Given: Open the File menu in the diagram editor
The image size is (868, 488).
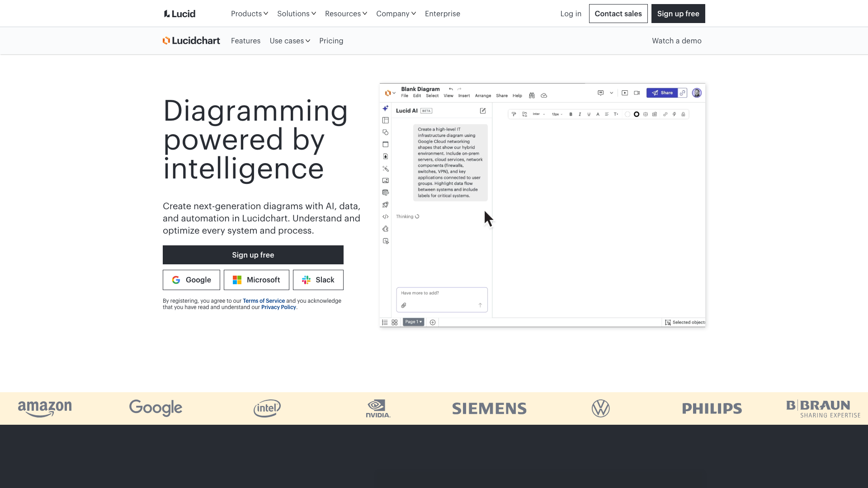Looking at the screenshot, I should [405, 96].
